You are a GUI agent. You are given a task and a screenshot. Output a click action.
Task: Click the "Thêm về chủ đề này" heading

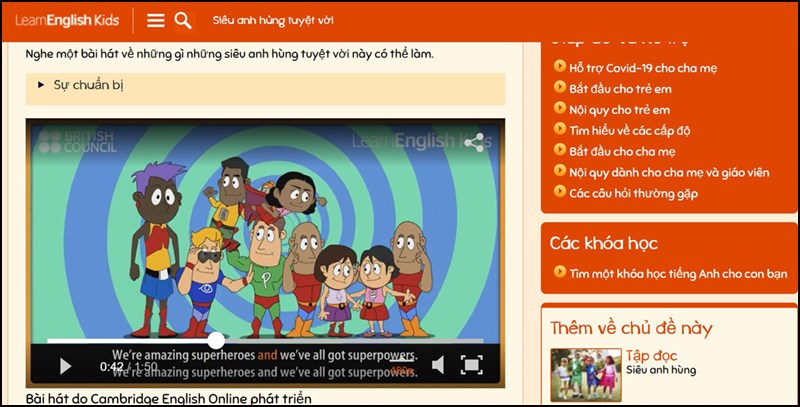pos(631,328)
